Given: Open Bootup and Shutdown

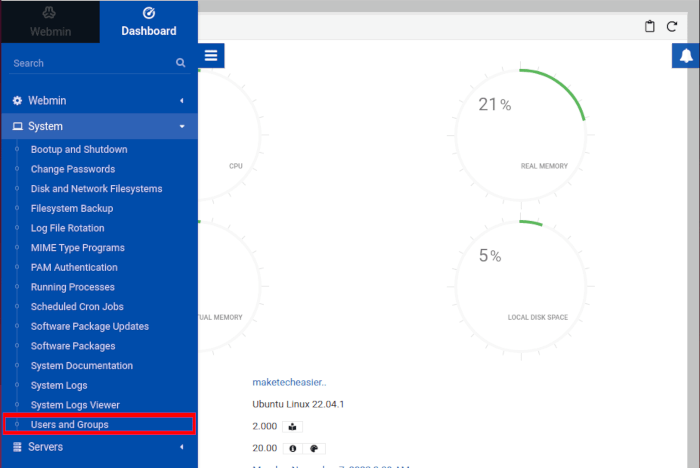Looking at the screenshot, I should tap(79, 150).
